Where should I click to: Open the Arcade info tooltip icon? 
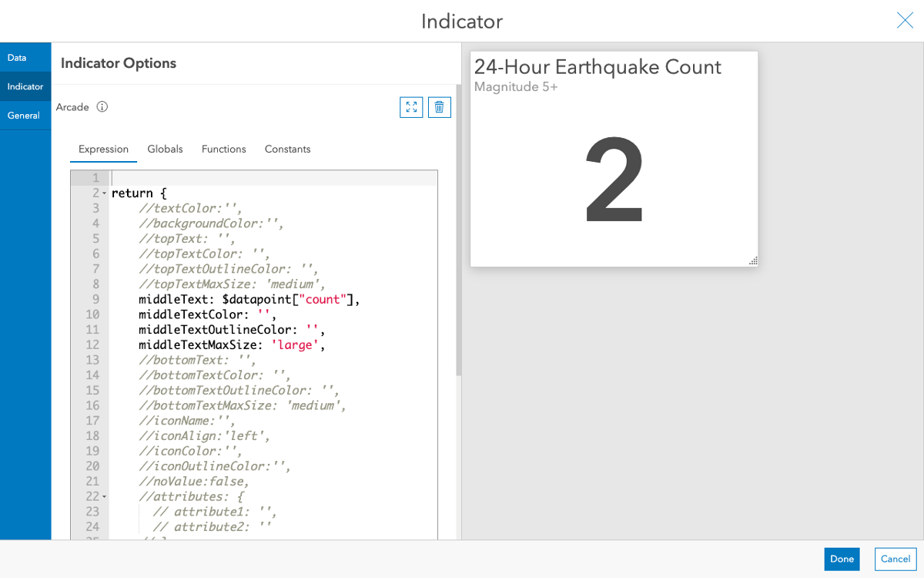(102, 107)
